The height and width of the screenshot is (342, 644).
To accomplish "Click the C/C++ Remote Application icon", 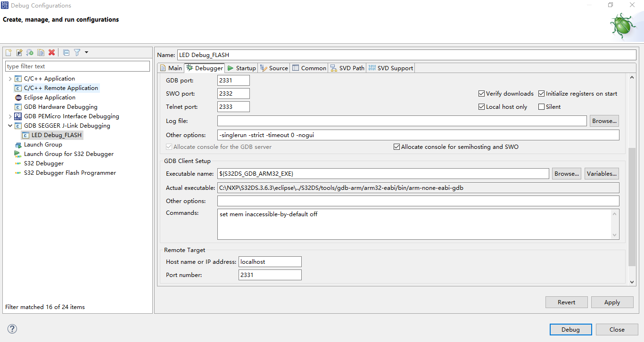I will (x=18, y=88).
